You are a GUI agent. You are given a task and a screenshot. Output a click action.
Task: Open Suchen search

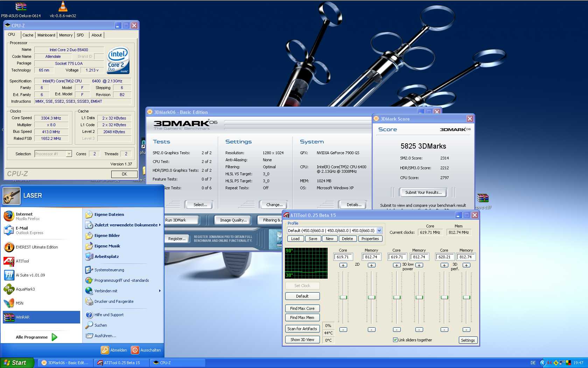pos(100,325)
